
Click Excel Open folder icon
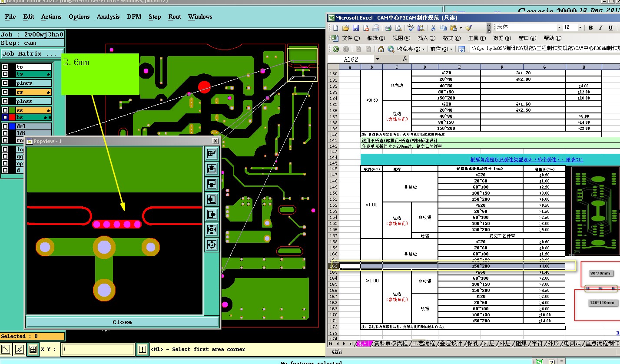pos(346,28)
